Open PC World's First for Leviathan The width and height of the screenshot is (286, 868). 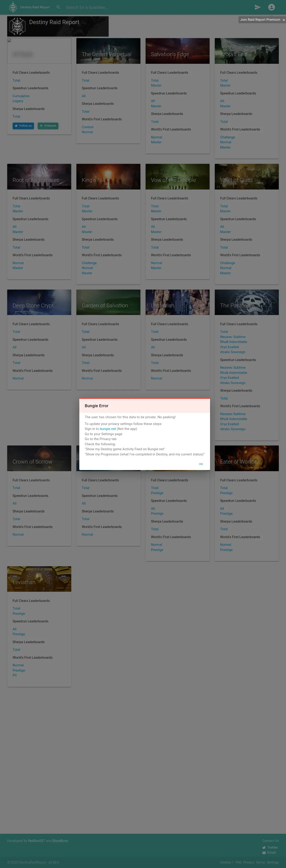[x=15, y=675]
